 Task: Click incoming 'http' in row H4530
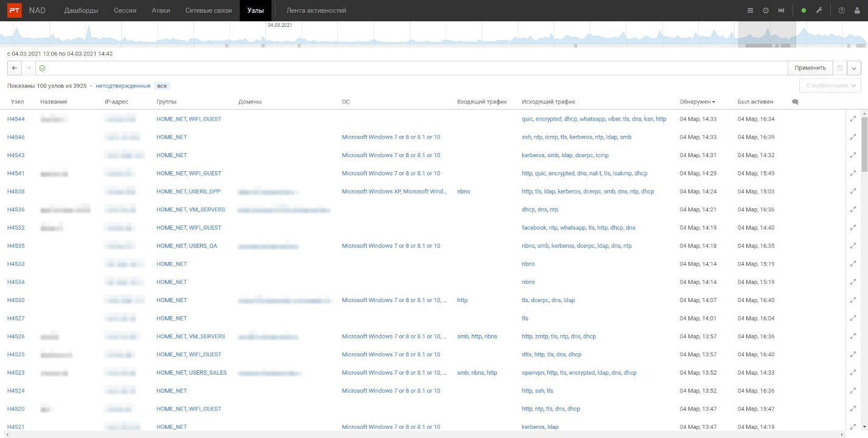462,300
